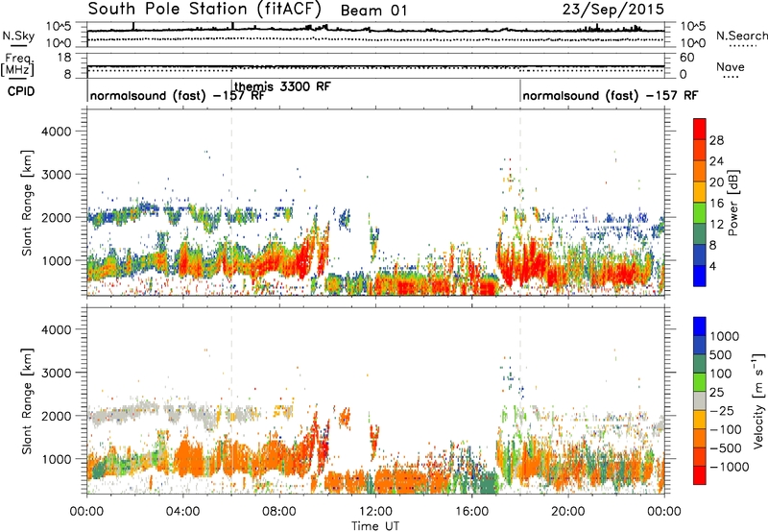Click the 'Beam 01' label
Image resolution: width=768 pixels, height=532 pixels.
coord(373,11)
